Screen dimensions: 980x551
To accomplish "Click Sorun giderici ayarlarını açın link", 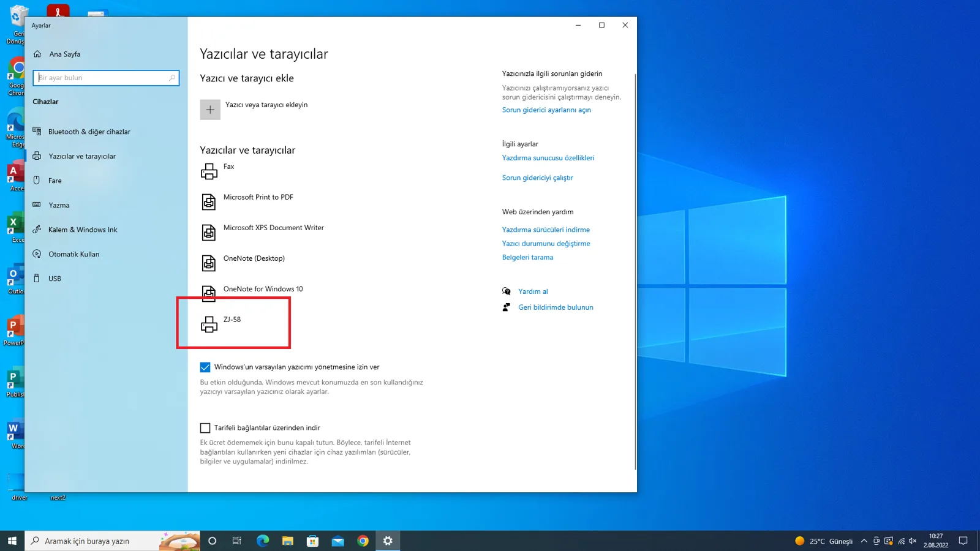I will (546, 110).
